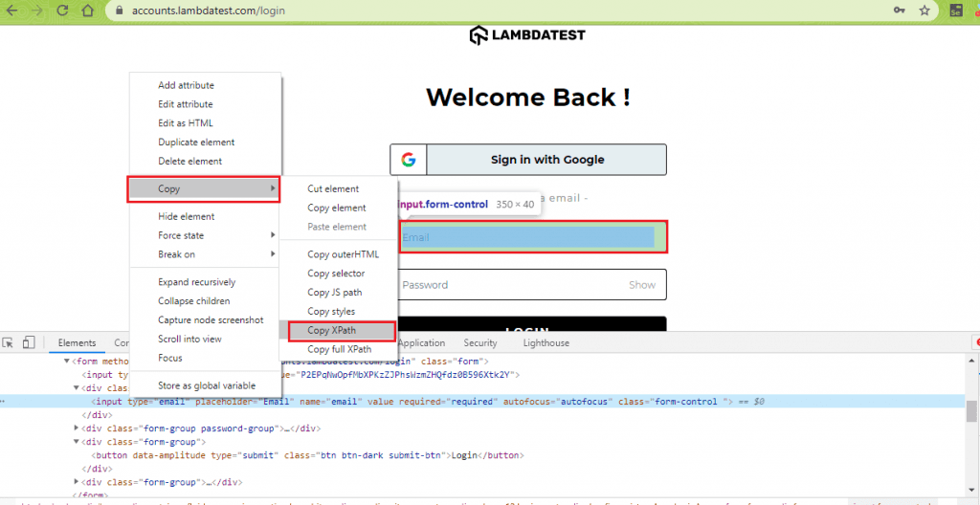
Task: Activate the DevTools inspect element picker
Action: click(8, 342)
